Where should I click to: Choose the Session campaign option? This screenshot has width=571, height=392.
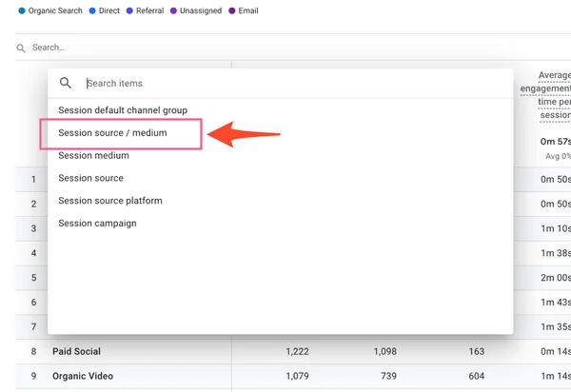[x=97, y=224]
